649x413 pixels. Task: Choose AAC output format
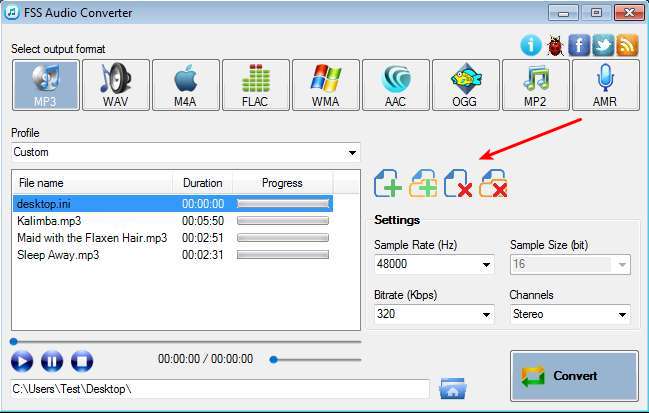tap(396, 85)
